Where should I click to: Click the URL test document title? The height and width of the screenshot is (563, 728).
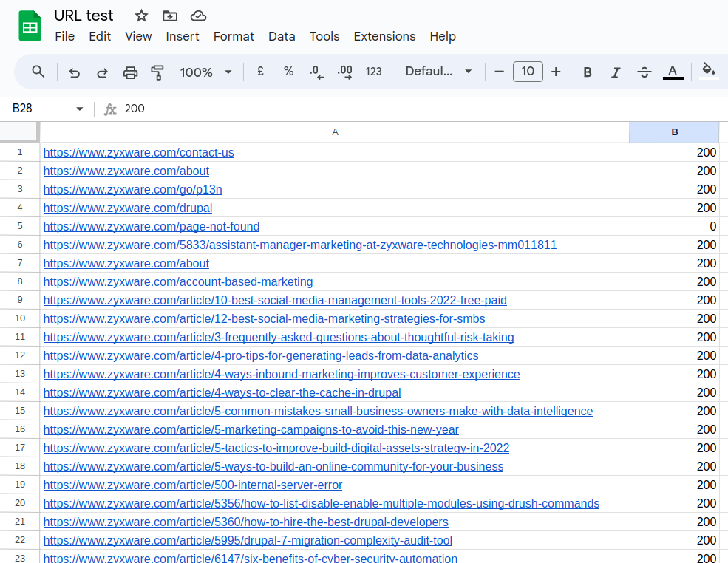pos(84,16)
